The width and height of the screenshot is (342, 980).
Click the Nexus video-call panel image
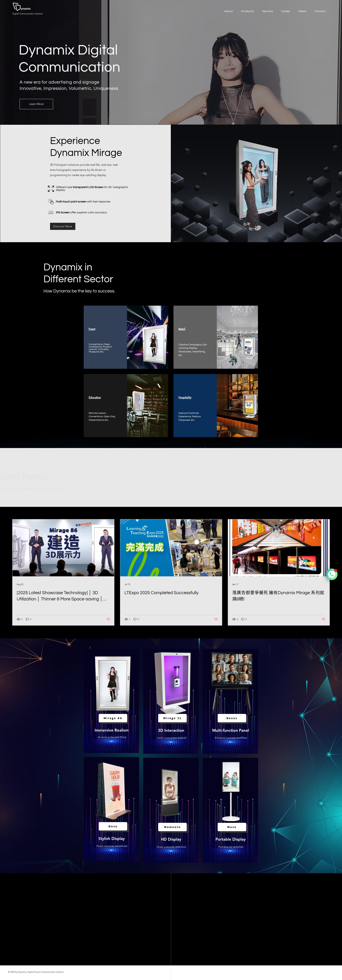(x=232, y=683)
